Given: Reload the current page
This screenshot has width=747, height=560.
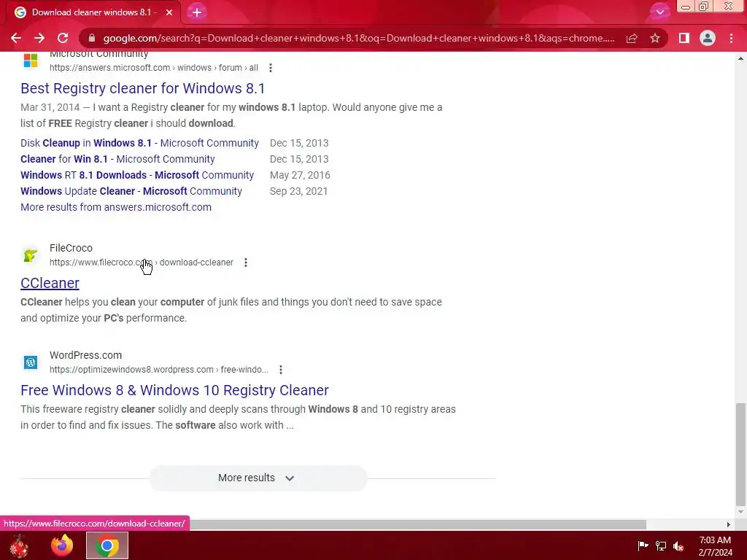Looking at the screenshot, I should point(63,38).
